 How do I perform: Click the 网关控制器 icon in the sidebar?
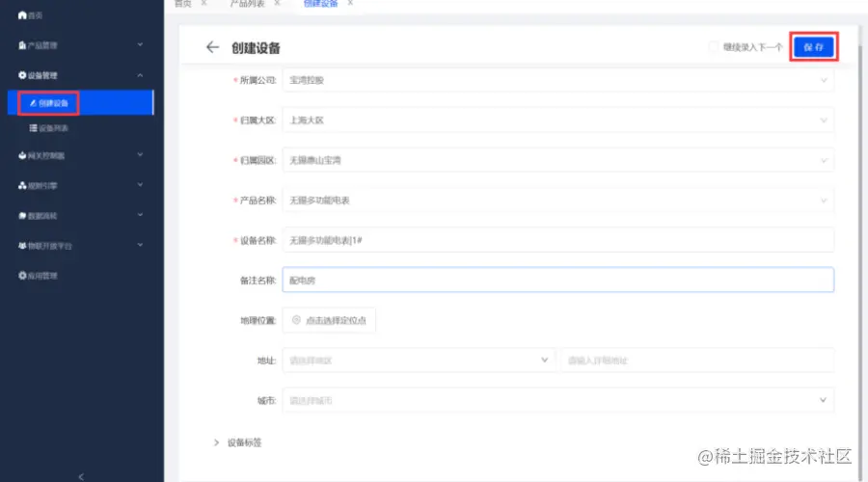pyautogui.click(x=22, y=155)
